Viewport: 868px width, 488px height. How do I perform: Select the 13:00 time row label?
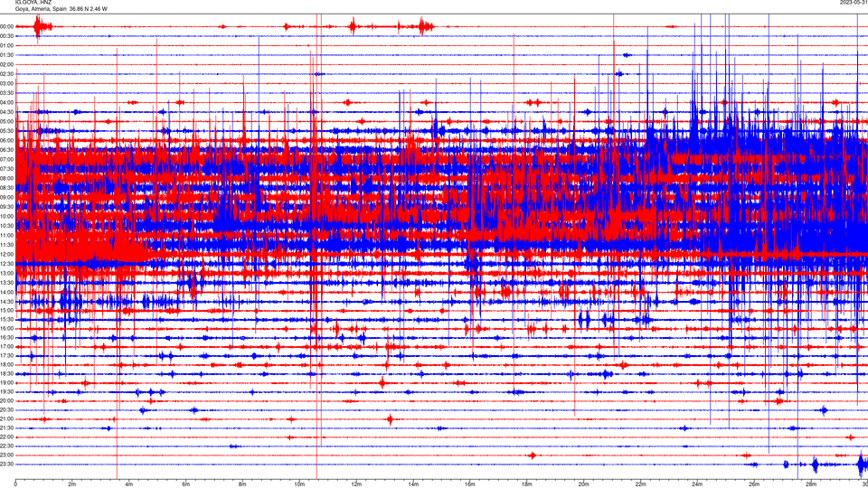coord(6,273)
